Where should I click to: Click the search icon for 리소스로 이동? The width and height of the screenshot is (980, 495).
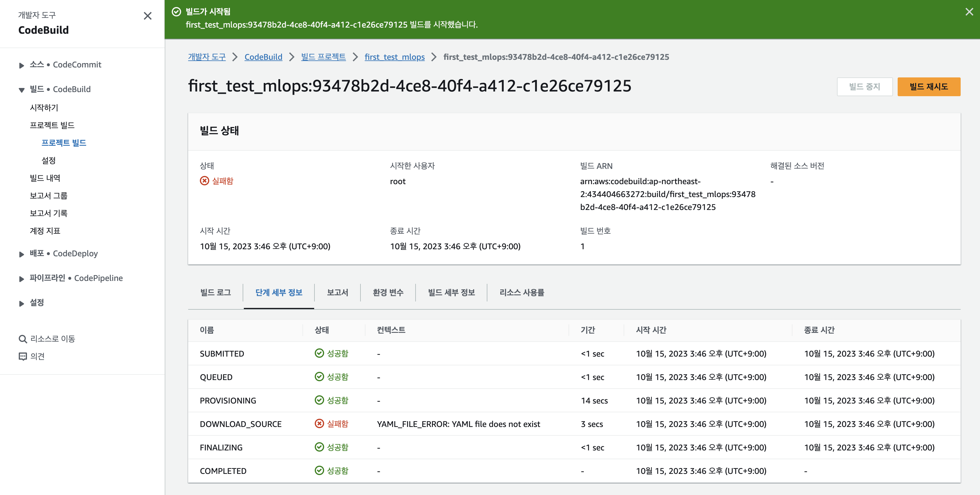coord(23,339)
